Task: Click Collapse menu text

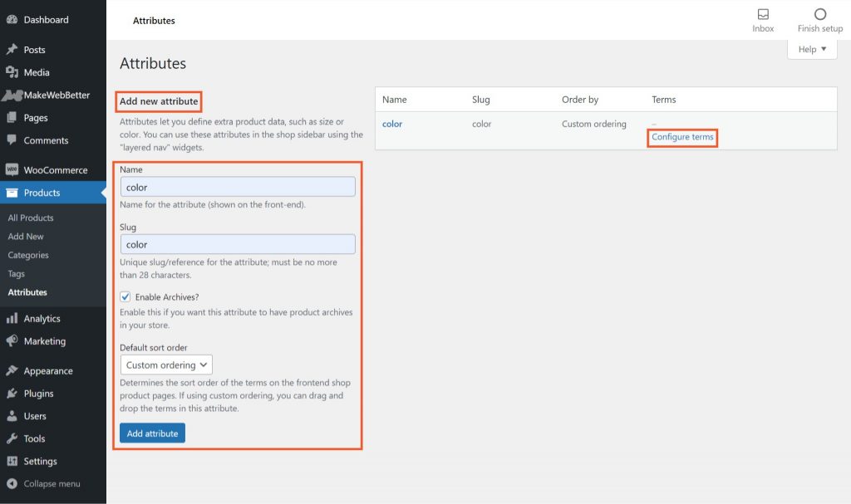Action: pos(52,483)
